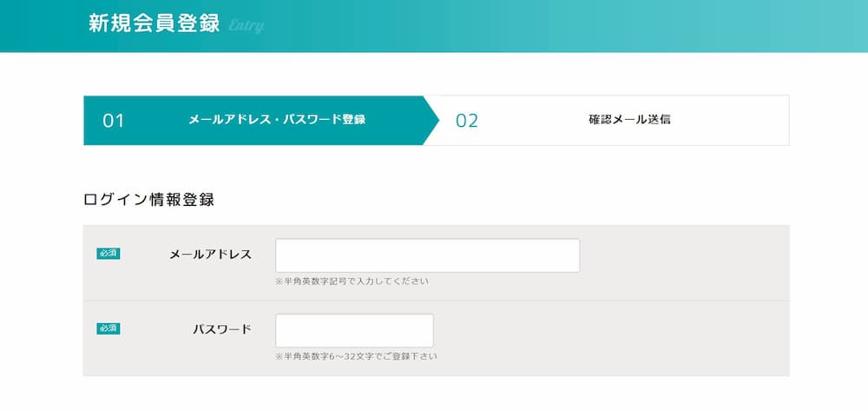Viewport: 868px width, 411px height.
Task: Click the 半角英数字6～32文字 password hint
Action: point(356,356)
